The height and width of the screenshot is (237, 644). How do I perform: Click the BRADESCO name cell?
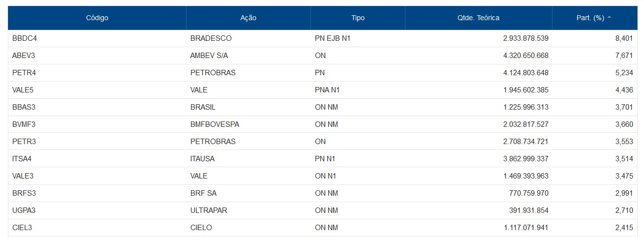click(x=211, y=38)
